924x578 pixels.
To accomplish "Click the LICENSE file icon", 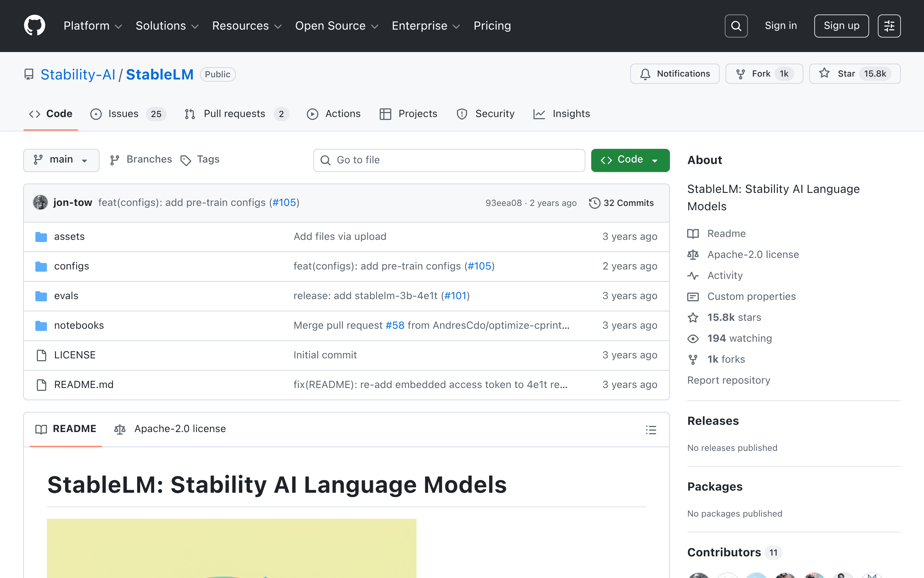I will click(41, 355).
